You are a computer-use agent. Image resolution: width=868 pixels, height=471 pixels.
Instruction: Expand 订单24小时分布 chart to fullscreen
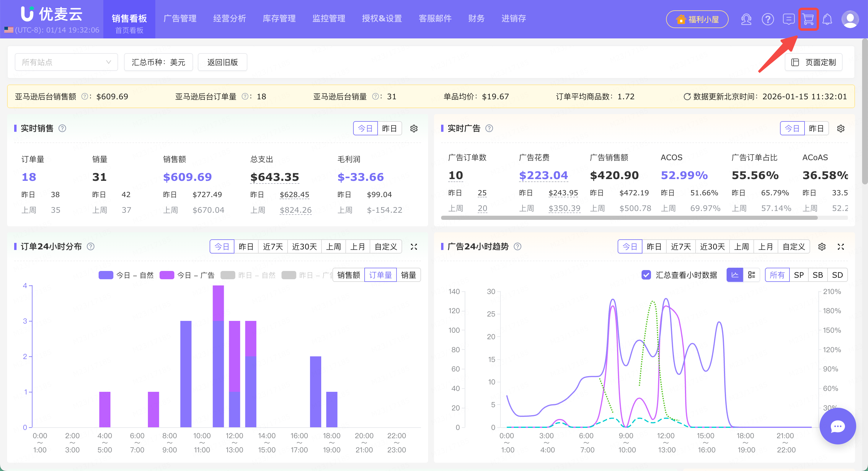414,247
